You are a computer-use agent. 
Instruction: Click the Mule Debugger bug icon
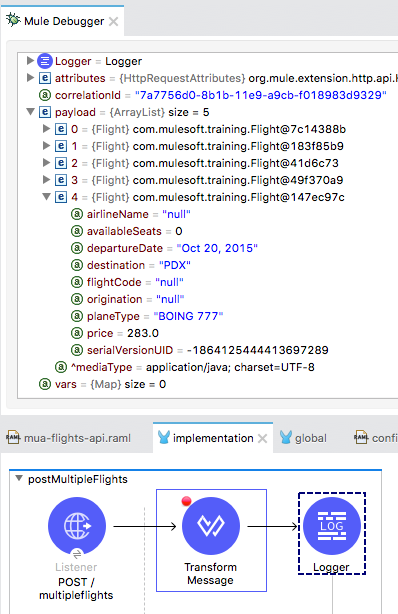13,20
